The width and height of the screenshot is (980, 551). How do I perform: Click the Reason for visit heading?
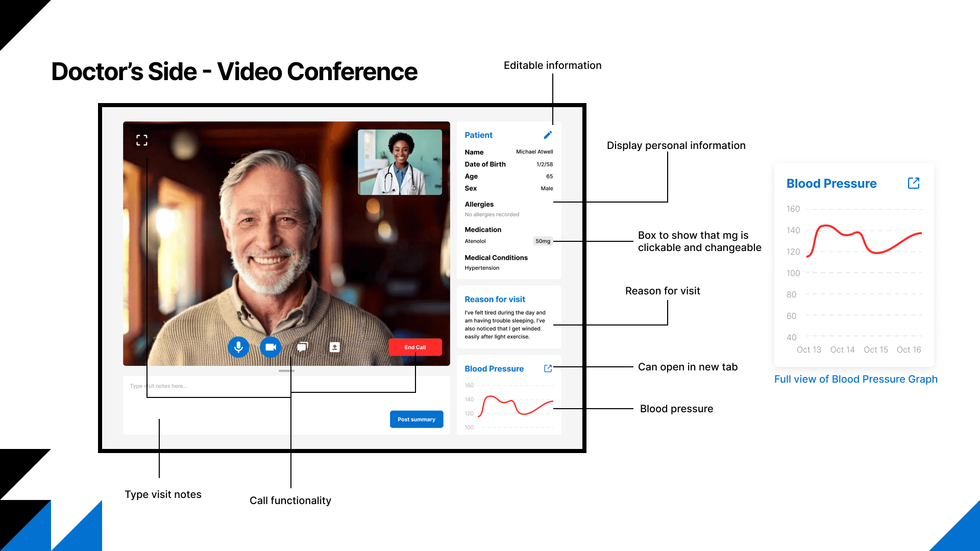click(495, 299)
